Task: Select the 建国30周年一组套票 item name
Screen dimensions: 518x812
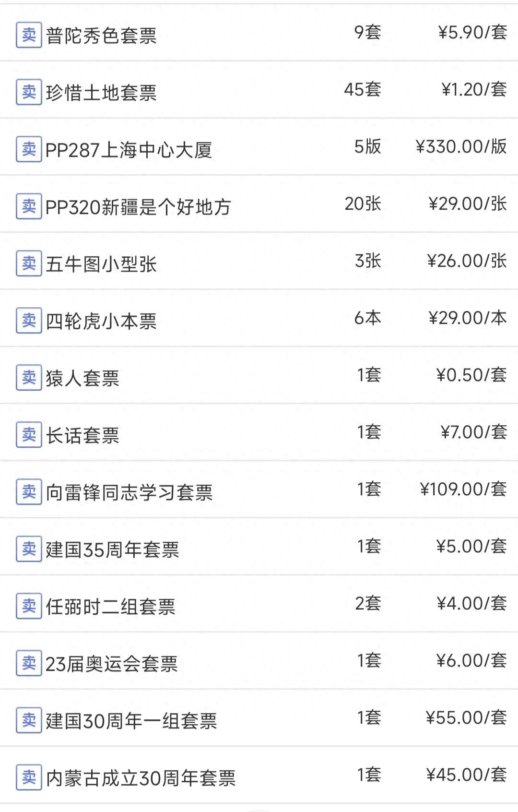Action: (x=131, y=721)
